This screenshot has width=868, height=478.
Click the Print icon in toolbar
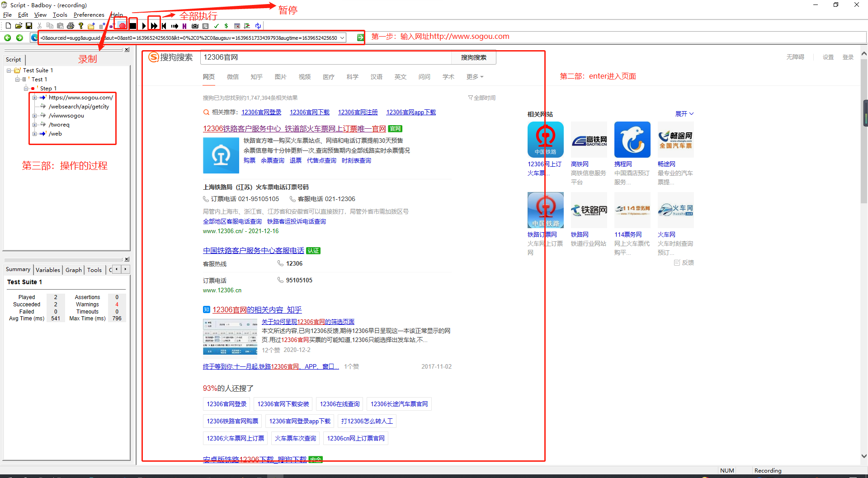coord(71,26)
